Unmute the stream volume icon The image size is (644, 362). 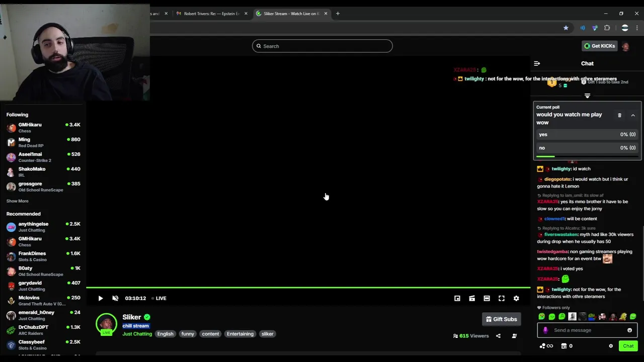coord(115,298)
